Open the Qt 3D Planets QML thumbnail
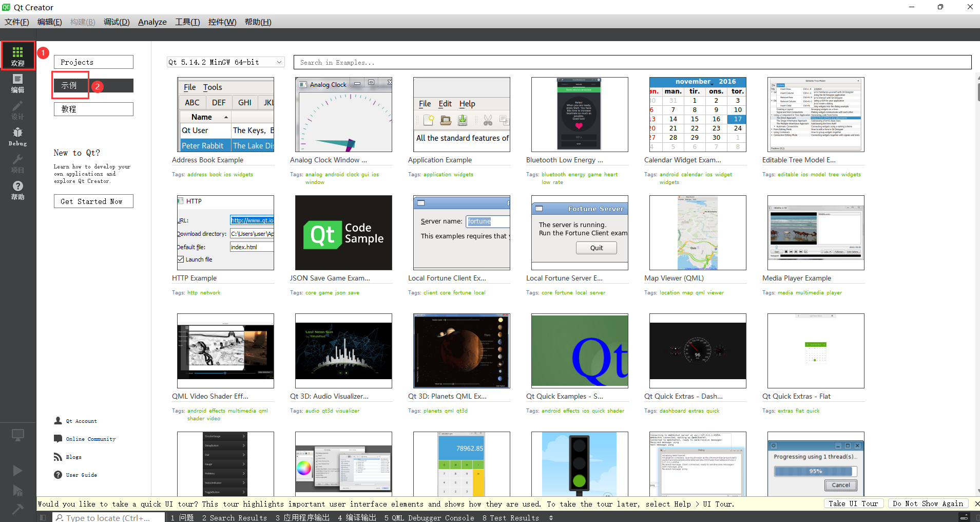This screenshot has width=980, height=522. tap(462, 351)
